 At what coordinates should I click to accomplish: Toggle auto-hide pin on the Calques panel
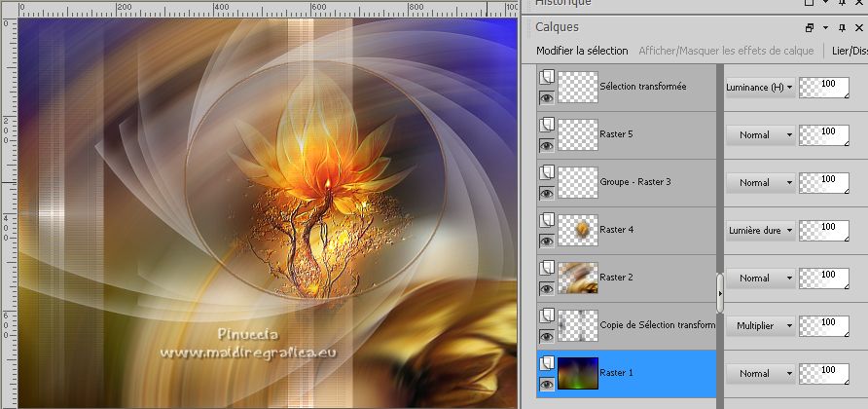coord(842,27)
